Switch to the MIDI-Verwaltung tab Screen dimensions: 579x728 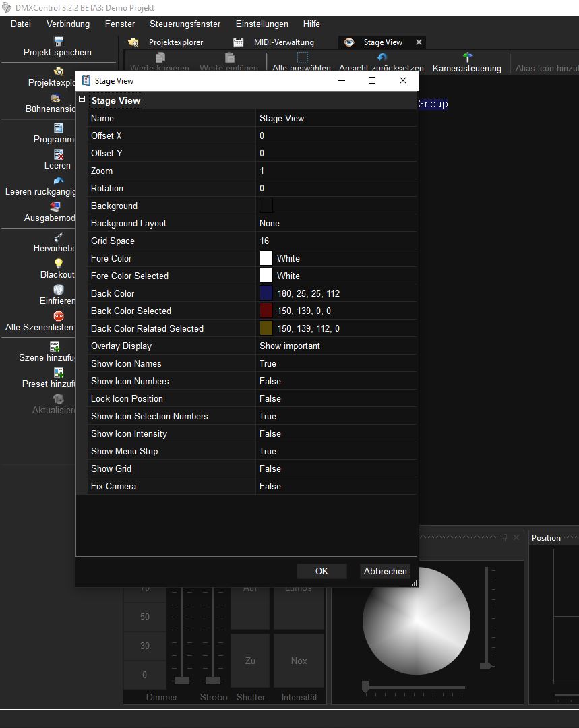click(283, 42)
